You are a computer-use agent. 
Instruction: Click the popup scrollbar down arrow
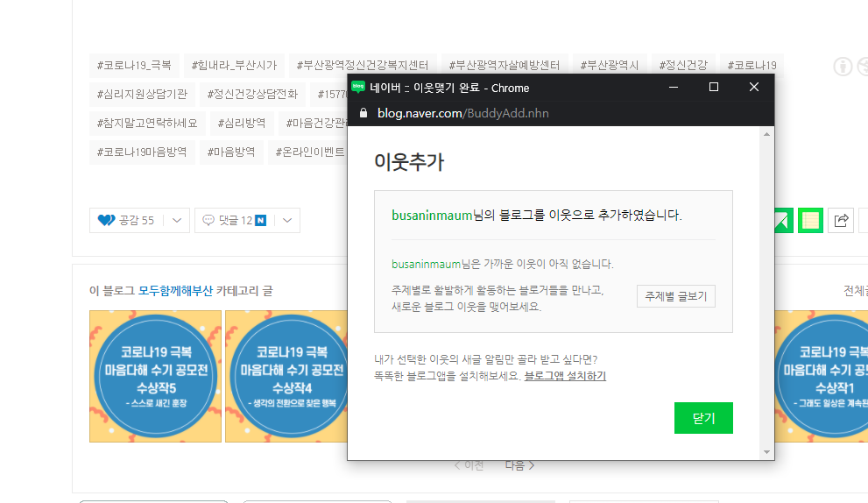coord(767,452)
